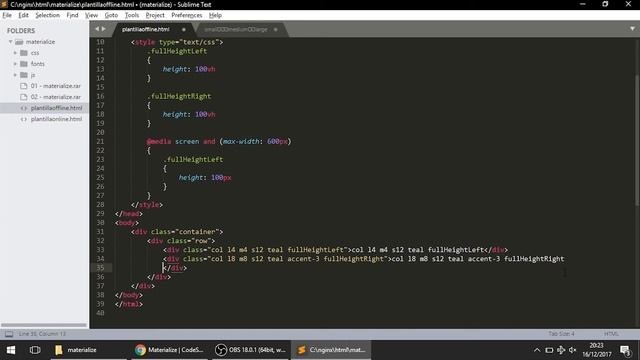Click line number 21 in the gutter

point(100,141)
